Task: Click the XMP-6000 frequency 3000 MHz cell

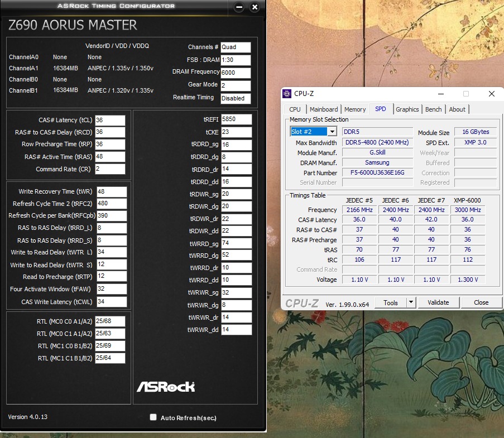Action: pos(468,210)
